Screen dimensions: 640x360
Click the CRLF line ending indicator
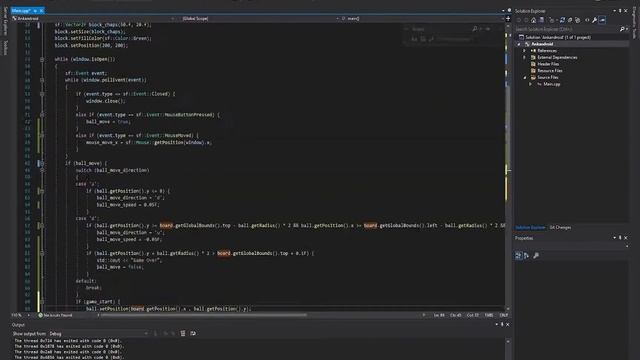(x=504, y=315)
